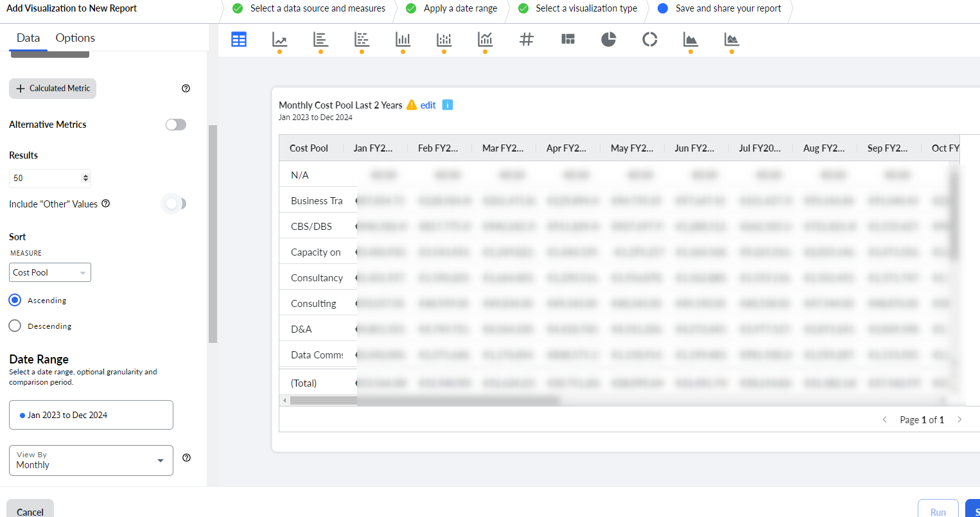980x517 pixels.
Task: Click the Mar FY2... column header
Action: click(x=503, y=148)
